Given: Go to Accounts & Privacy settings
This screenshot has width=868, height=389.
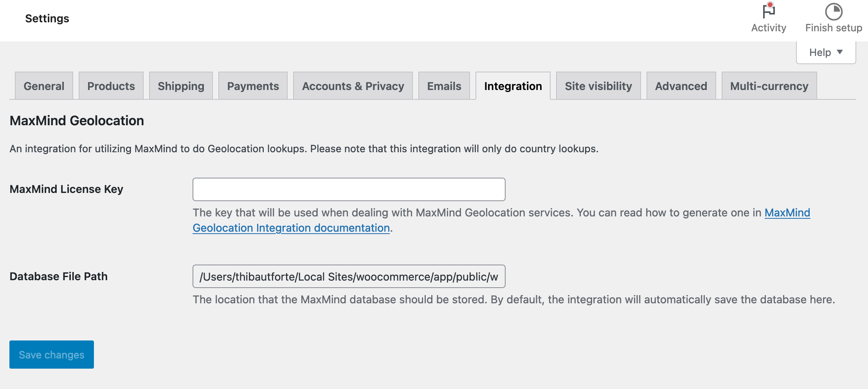Looking at the screenshot, I should click(x=353, y=86).
